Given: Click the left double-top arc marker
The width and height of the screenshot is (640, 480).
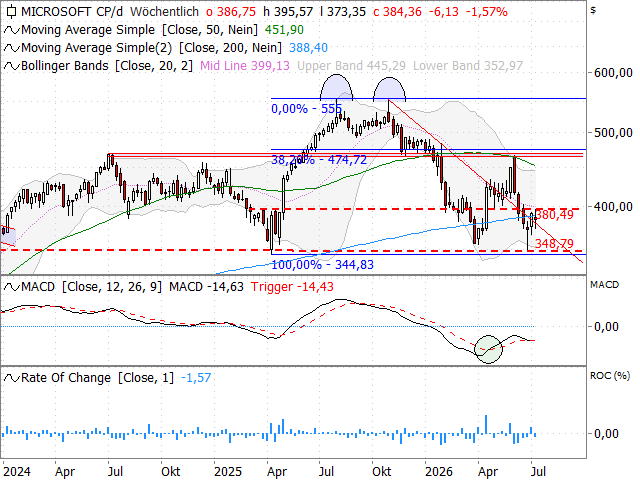Looking at the screenshot, I should pyautogui.click(x=336, y=87).
